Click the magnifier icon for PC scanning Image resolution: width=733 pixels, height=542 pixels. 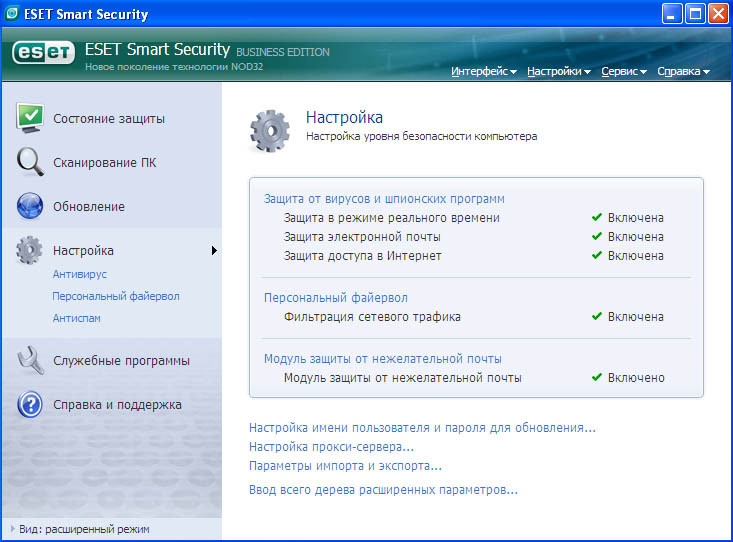30,162
